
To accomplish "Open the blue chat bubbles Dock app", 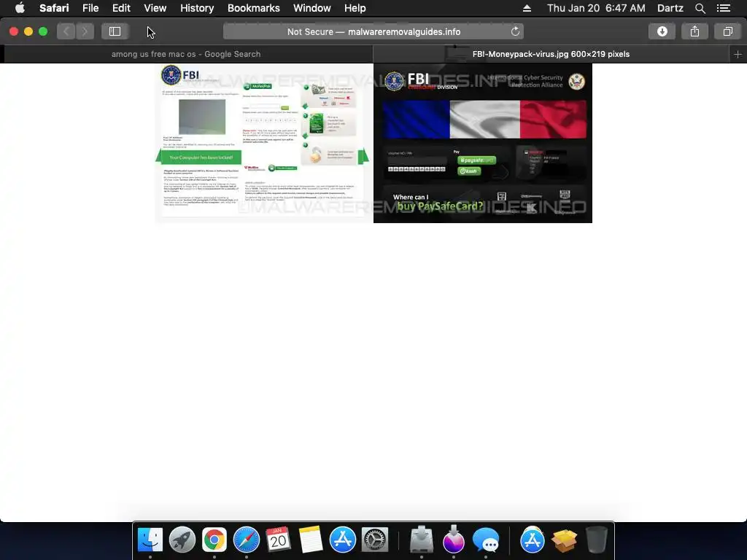I will point(485,540).
